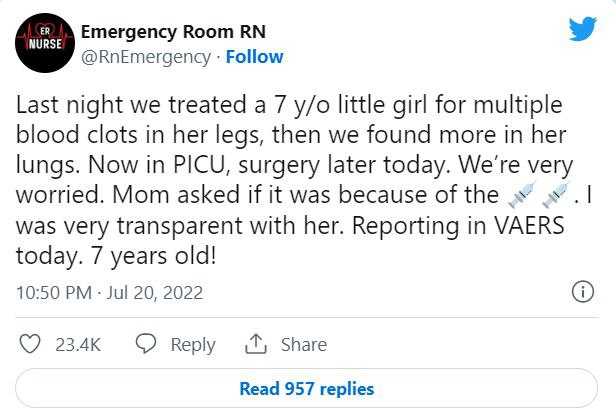This screenshot has width=616, height=416.
Task: Open the Twitter info circle icon
Action: click(x=582, y=292)
